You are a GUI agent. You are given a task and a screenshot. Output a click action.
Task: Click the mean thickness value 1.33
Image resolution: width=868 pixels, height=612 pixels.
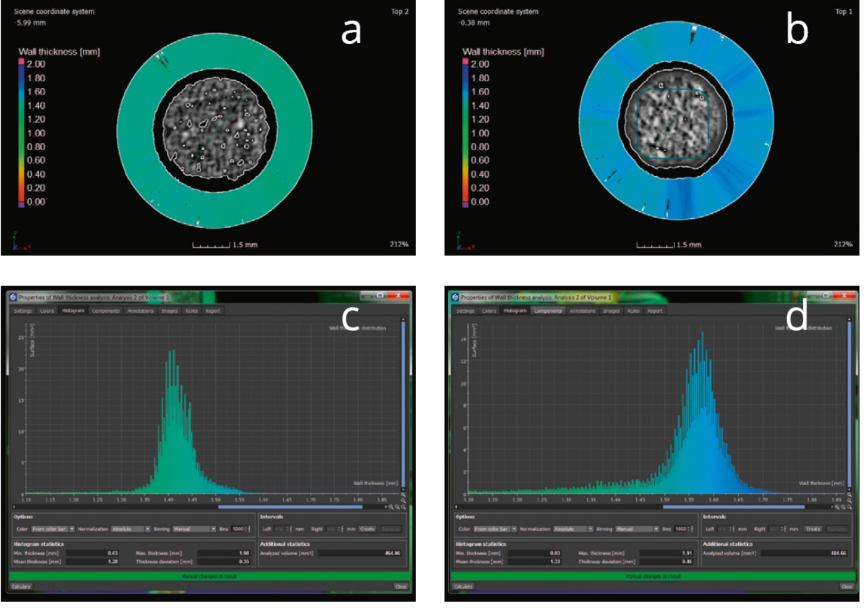pos(555,561)
